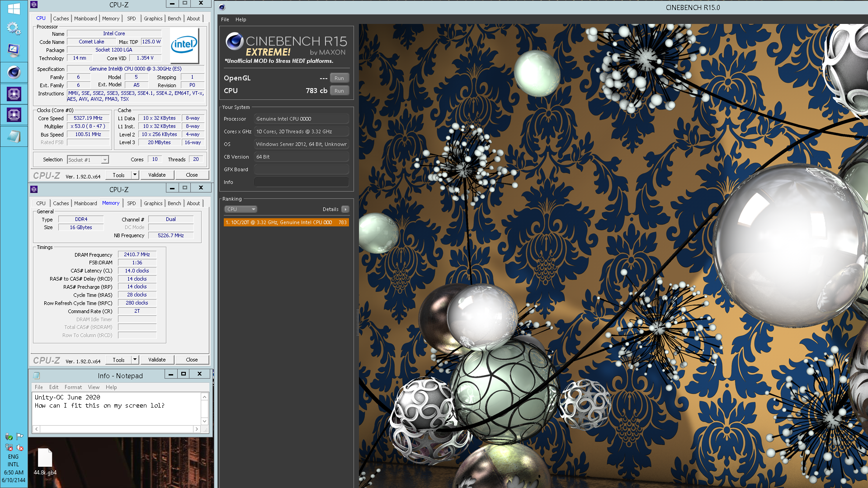The image size is (868, 488).
Task: Open the CPU ranking dropdown in Cinebench
Action: tap(241, 209)
